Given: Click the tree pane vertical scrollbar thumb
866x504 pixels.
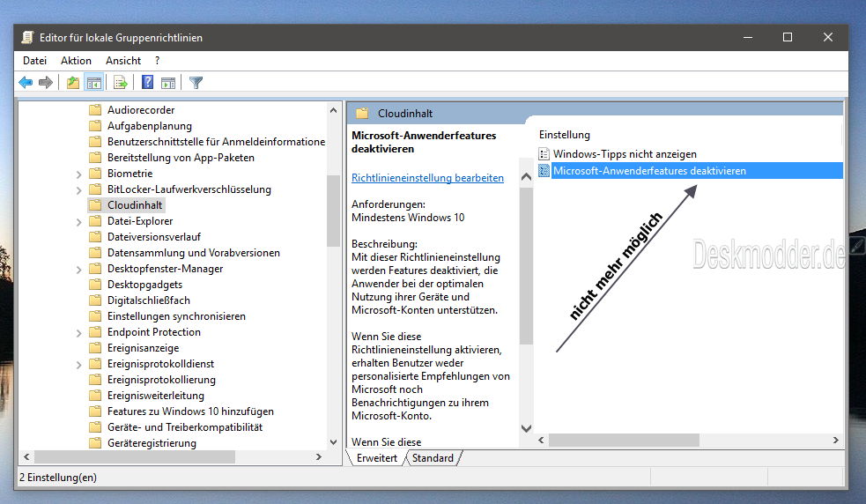Looking at the screenshot, I should point(333,211).
